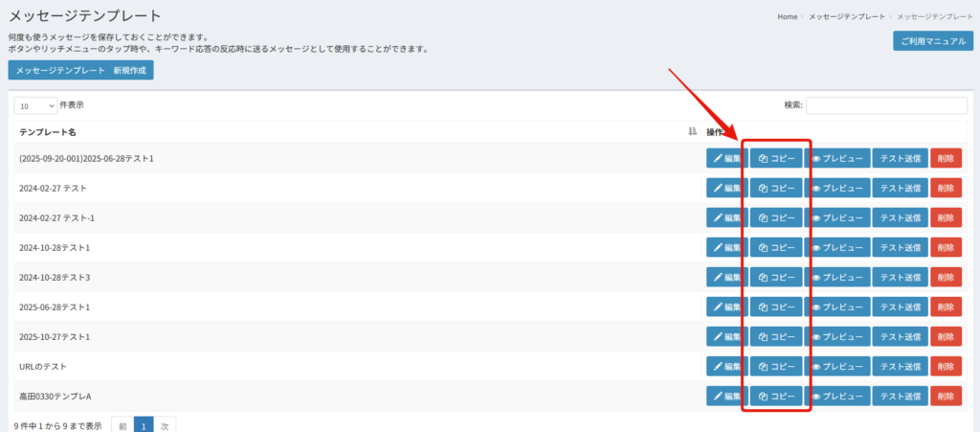This screenshot has width=980, height=432.
Task: Copy the URLのテスト template
Action: (776, 367)
